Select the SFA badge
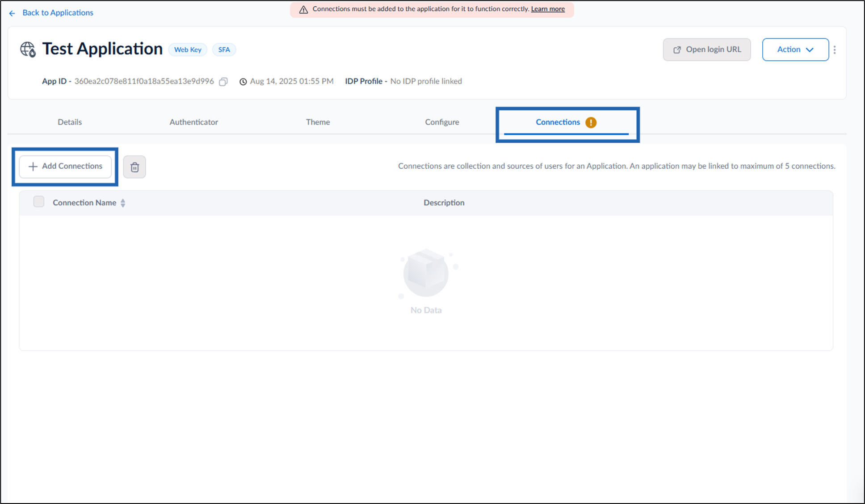The height and width of the screenshot is (504, 865). (224, 50)
